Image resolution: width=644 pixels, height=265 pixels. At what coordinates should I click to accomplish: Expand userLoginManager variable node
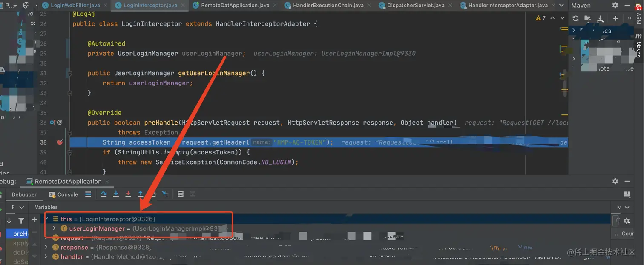[x=54, y=228]
